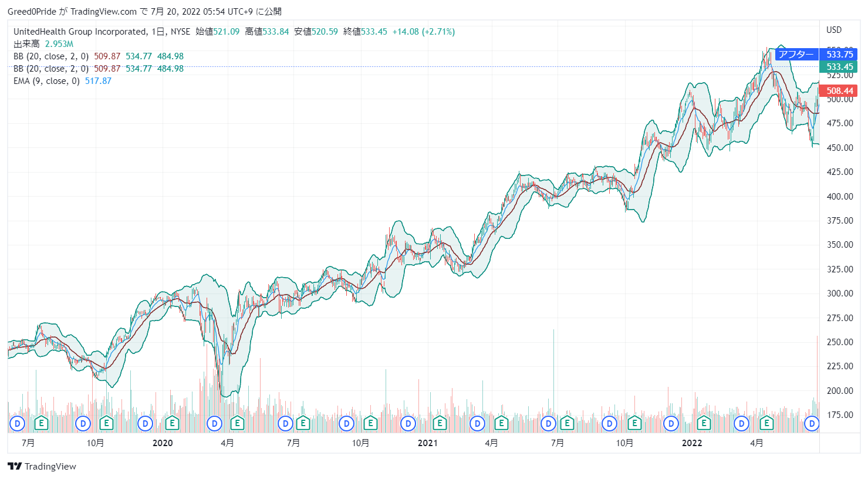Click the 533.75 after-hours price tag
Image resolution: width=868 pixels, height=479 pixels.
[x=840, y=55]
